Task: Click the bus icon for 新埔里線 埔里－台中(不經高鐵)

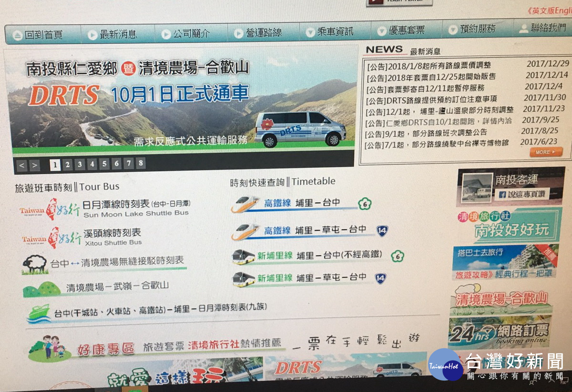Action: [244, 257]
